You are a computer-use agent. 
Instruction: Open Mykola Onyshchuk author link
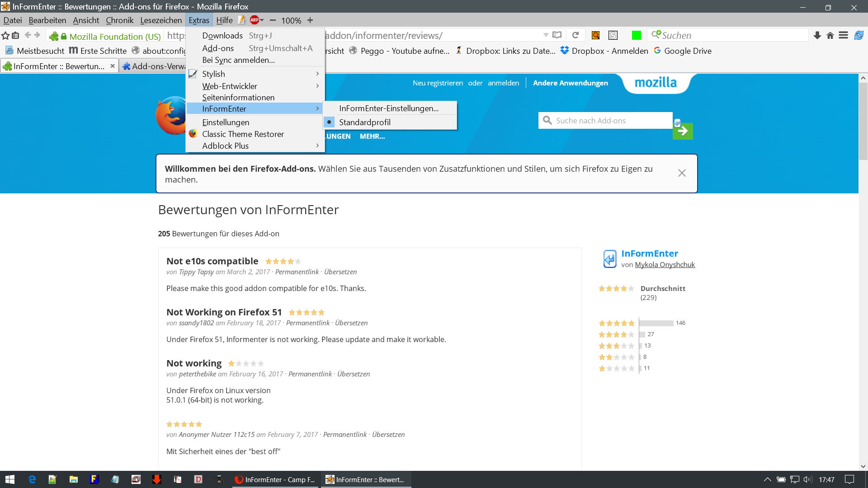665,265
